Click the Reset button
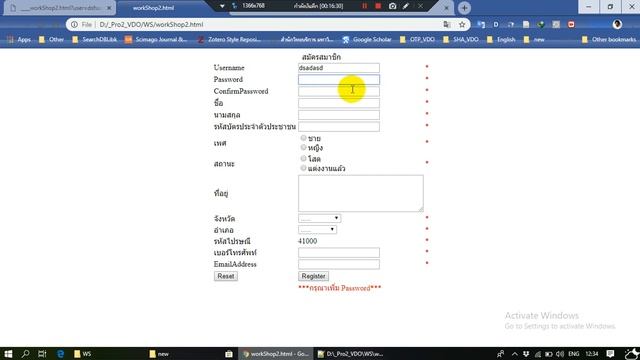640x360 pixels. coord(226,276)
